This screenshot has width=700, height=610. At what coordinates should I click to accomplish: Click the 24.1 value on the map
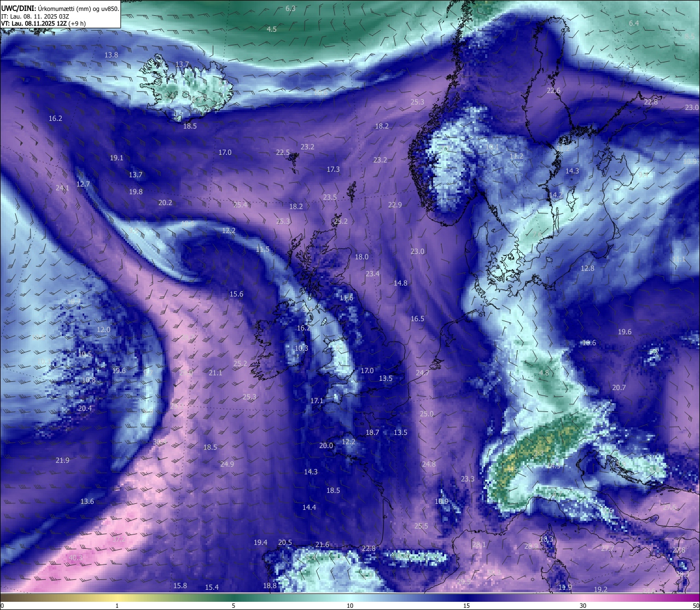pos(62,188)
